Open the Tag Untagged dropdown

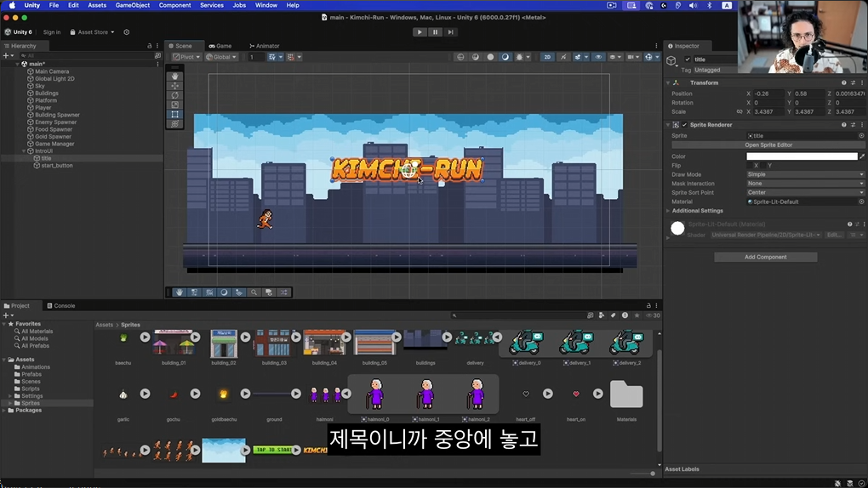coord(715,71)
